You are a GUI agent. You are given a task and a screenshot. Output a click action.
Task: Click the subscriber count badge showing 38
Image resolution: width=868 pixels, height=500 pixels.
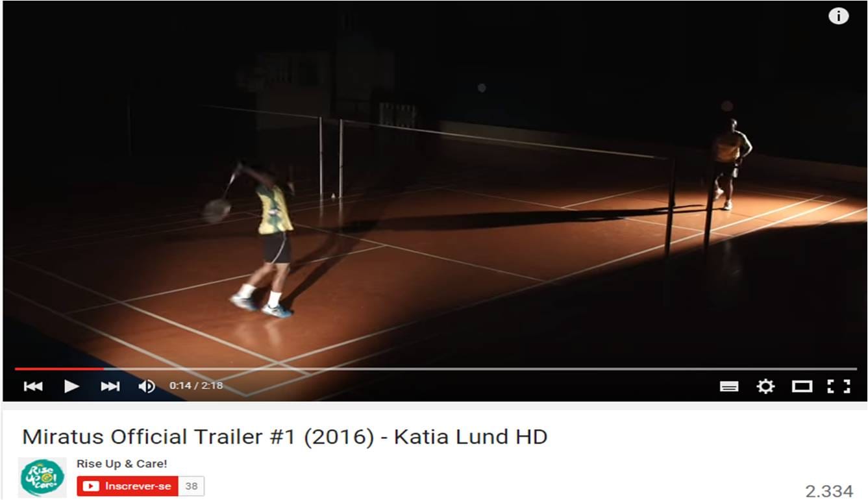point(192,486)
